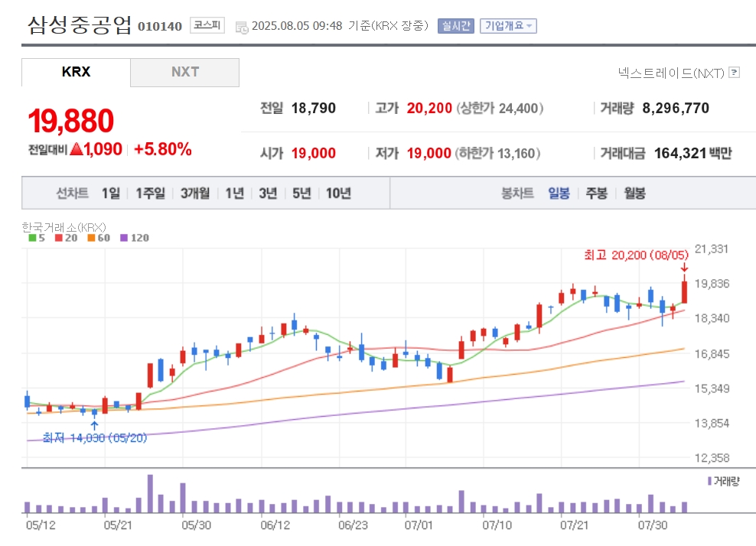
Task: Select the 일봉 daily candle chart
Action: [x=559, y=193]
